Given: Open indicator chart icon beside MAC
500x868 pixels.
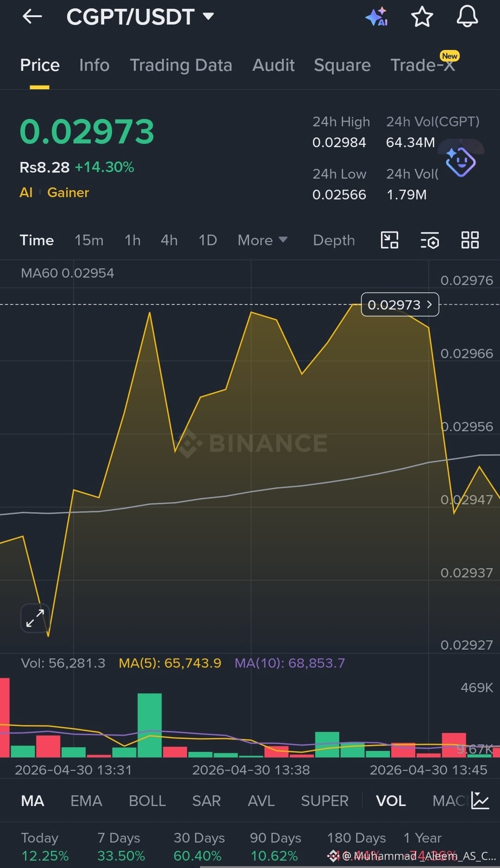Looking at the screenshot, I should pos(480,800).
